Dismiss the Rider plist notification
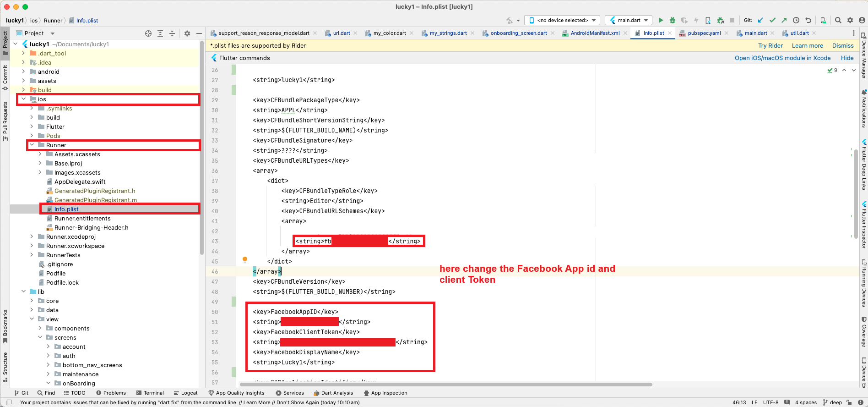This screenshot has height=407, width=868. click(x=842, y=45)
